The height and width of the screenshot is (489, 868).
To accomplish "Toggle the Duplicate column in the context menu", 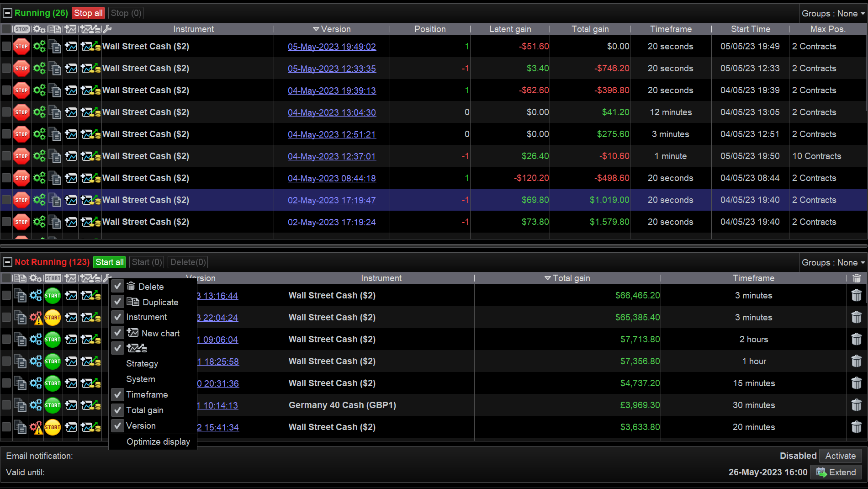I will pos(153,302).
